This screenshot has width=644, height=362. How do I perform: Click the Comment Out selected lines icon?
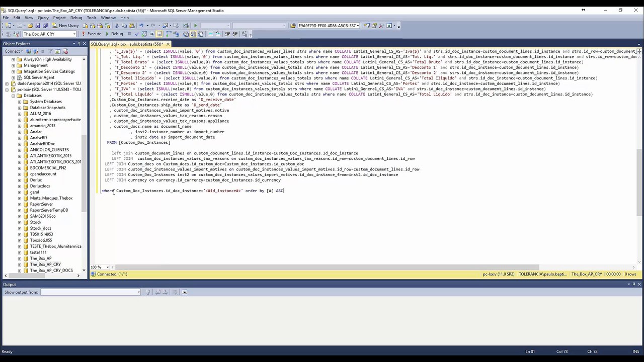tap(210, 34)
